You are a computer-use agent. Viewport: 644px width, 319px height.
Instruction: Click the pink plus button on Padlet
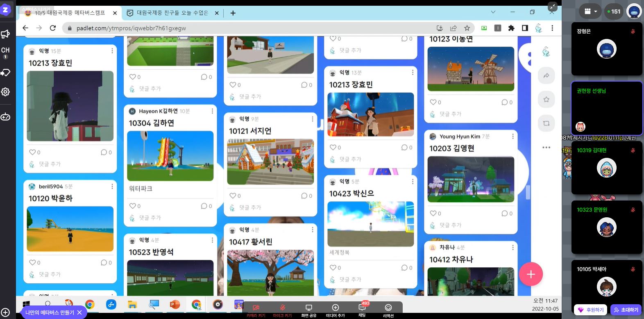pos(531,274)
